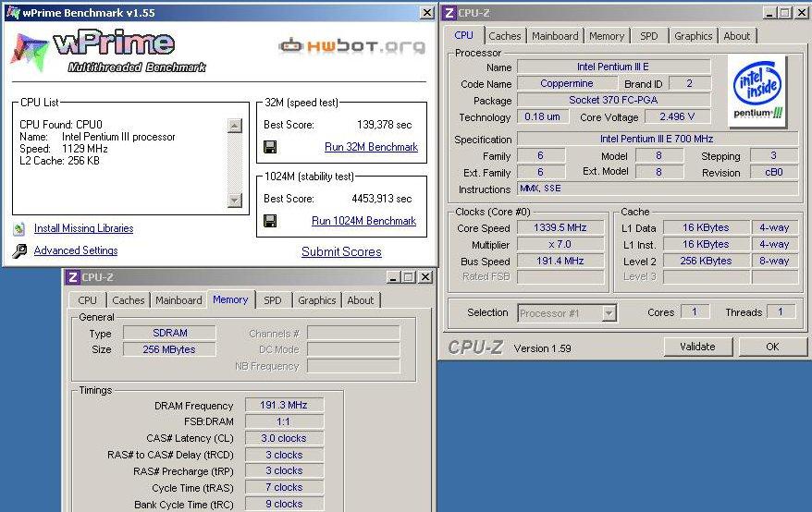The width and height of the screenshot is (812, 512).
Task: Click the 'Speed: 1129 MHz' line in CPU List
Action: tap(64, 149)
